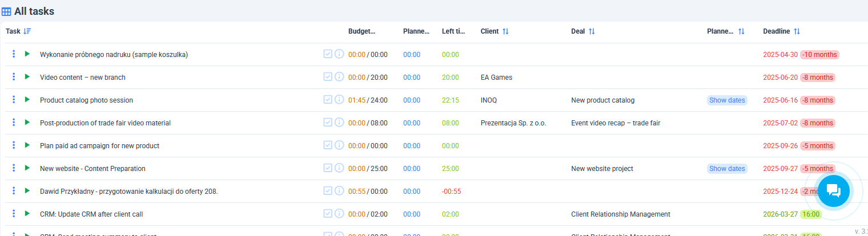Click Show dates for Product catalog photo session
Image resolution: width=868 pixels, height=236 pixels.
[727, 100]
